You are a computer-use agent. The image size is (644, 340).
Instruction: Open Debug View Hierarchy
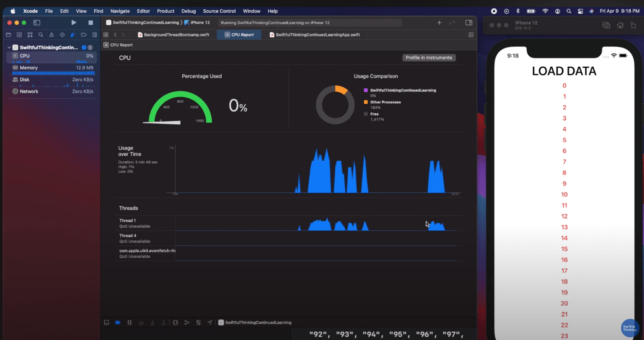[176, 322]
